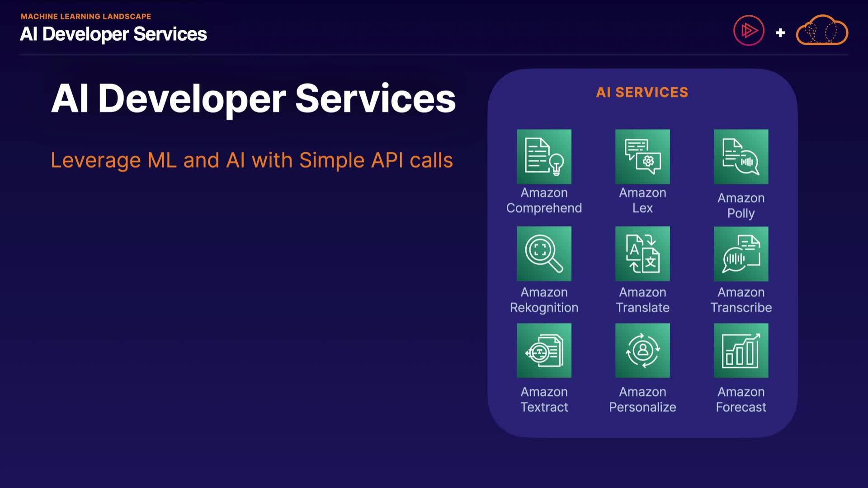Click the AI SERVICES panel heading

coord(642,92)
